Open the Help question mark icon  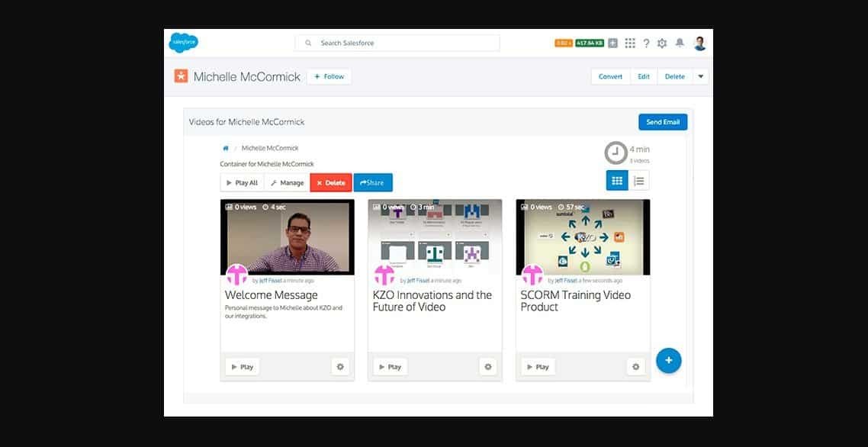click(646, 43)
